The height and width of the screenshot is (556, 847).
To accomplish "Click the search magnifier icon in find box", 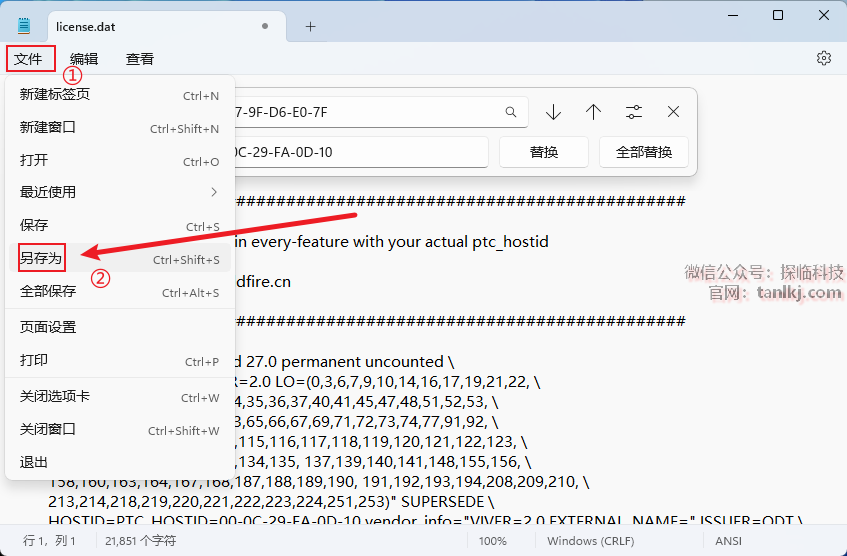I will [511, 112].
